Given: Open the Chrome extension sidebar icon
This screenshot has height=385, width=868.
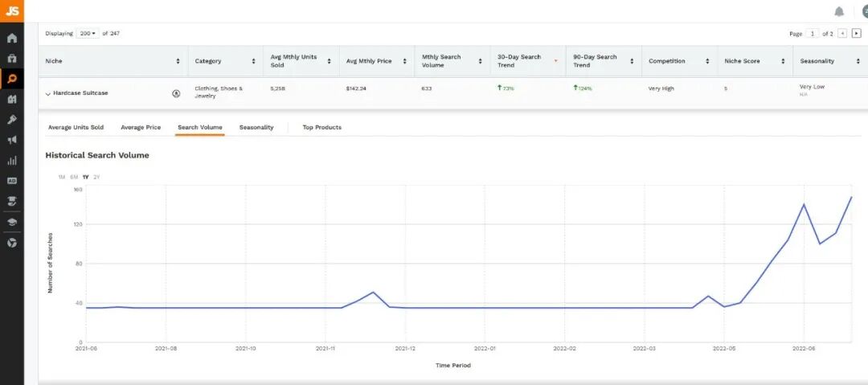Looking at the screenshot, I should (x=11, y=243).
